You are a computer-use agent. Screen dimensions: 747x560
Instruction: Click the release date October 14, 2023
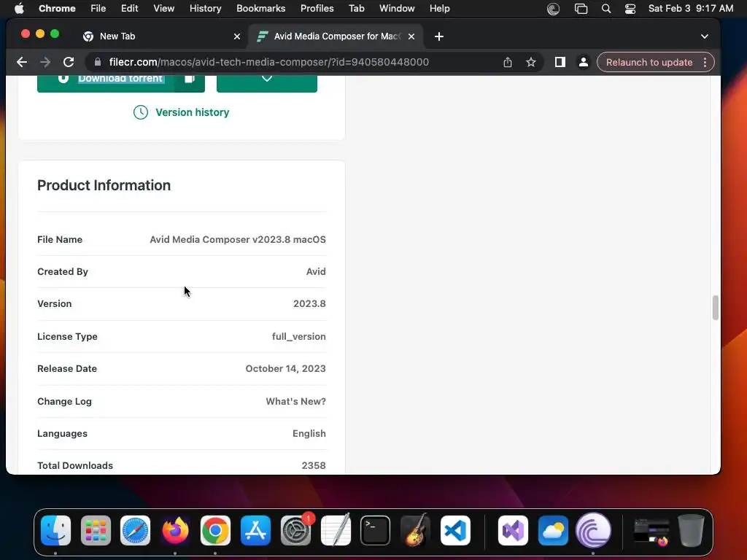pyautogui.click(x=285, y=368)
